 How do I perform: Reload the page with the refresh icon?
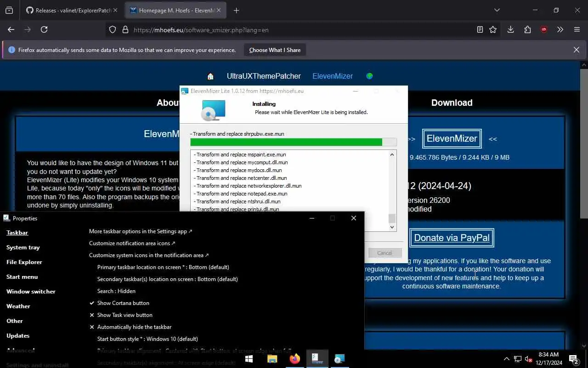click(x=44, y=29)
